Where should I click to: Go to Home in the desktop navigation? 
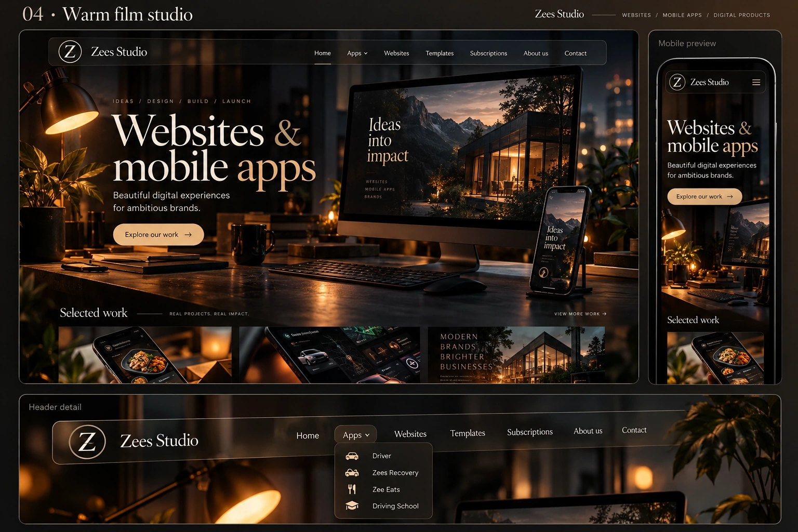tap(323, 53)
